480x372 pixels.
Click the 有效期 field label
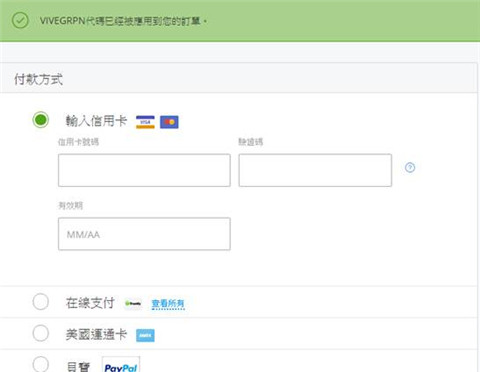(70, 205)
